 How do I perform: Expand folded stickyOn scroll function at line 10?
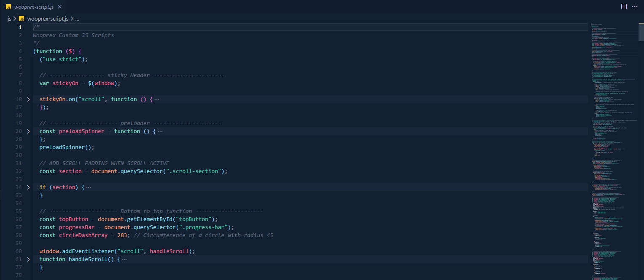pyautogui.click(x=28, y=99)
